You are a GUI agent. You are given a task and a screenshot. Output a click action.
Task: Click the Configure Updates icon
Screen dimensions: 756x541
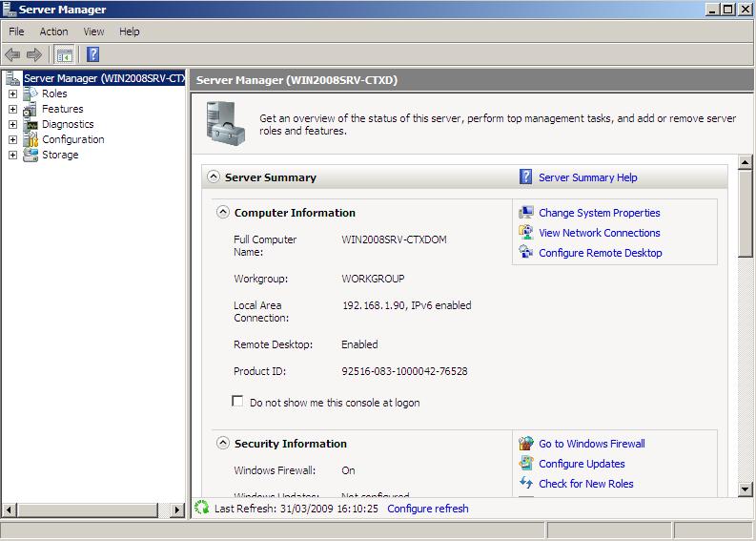(x=526, y=464)
